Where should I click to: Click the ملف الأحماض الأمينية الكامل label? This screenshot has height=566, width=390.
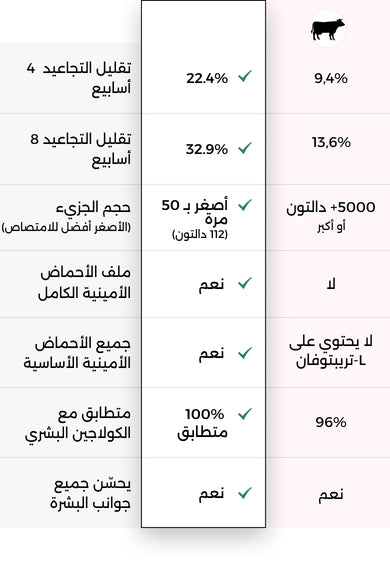(x=84, y=283)
